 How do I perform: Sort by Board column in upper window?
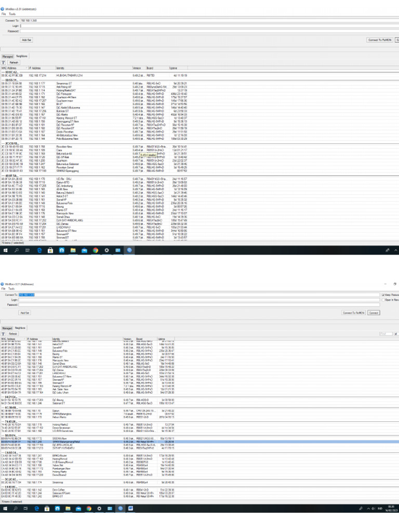coord(157,68)
